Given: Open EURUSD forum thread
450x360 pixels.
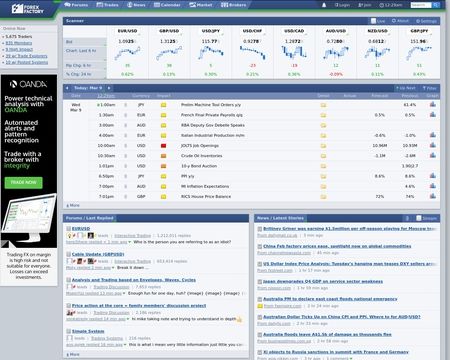Looking at the screenshot, I should tap(81, 229).
